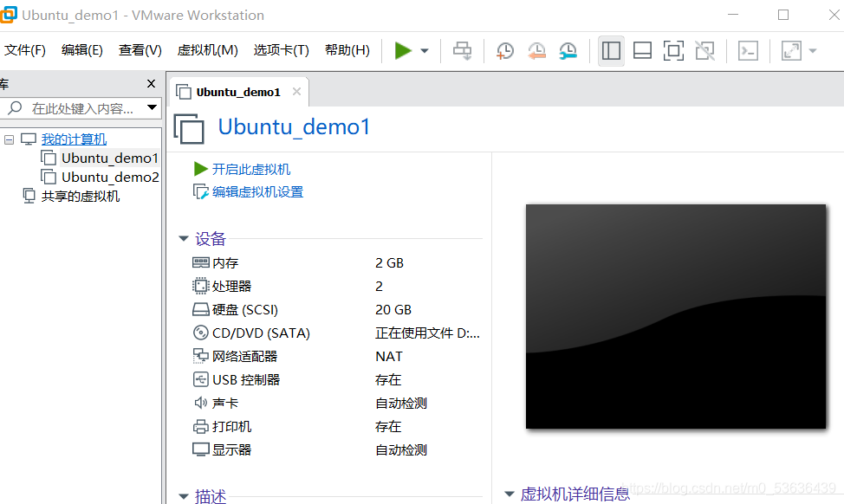Collapse the 设备 section

(183, 238)
